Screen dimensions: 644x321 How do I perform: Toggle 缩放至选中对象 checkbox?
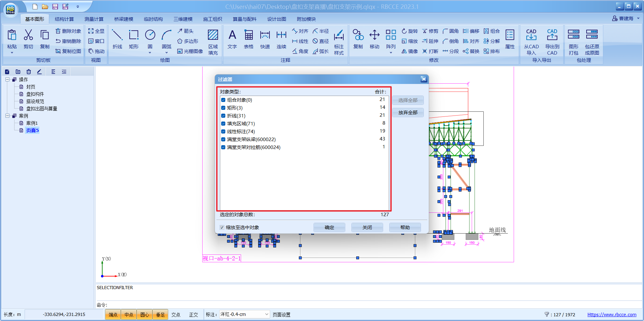(x=222, y=228)
